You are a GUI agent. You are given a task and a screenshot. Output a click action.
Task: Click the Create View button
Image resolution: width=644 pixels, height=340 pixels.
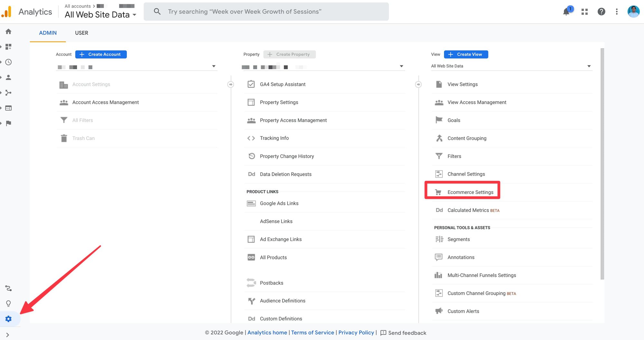[466, 54]
